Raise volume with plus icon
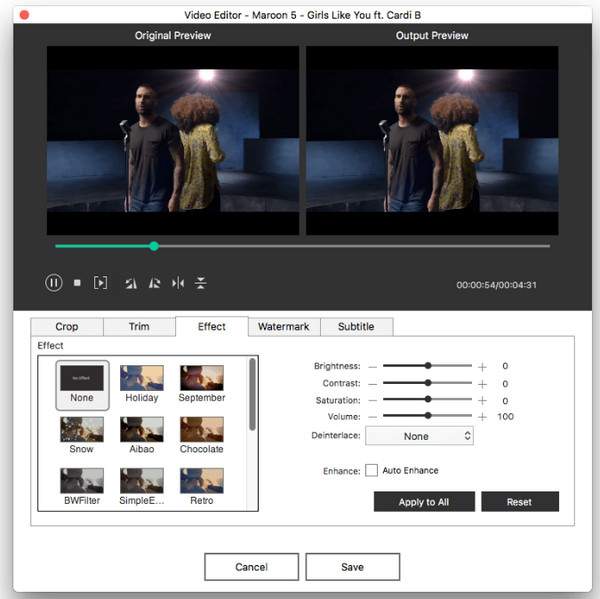This screenshot has height=599, width=600. [482, 417]
